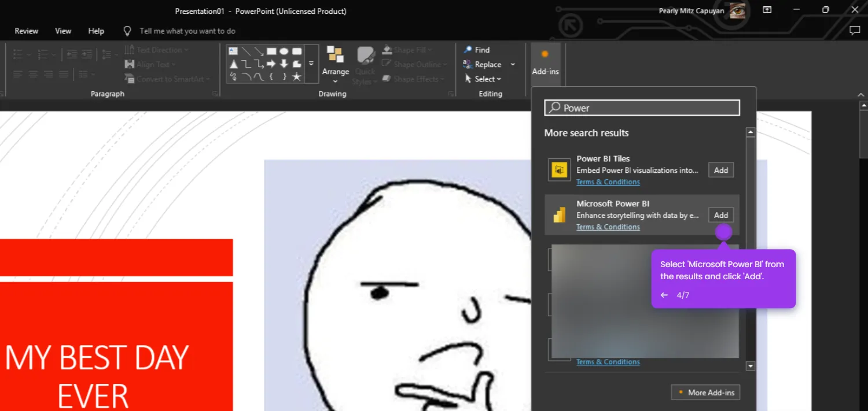Open the Paragraph dialog launcher

pos(215,94)
